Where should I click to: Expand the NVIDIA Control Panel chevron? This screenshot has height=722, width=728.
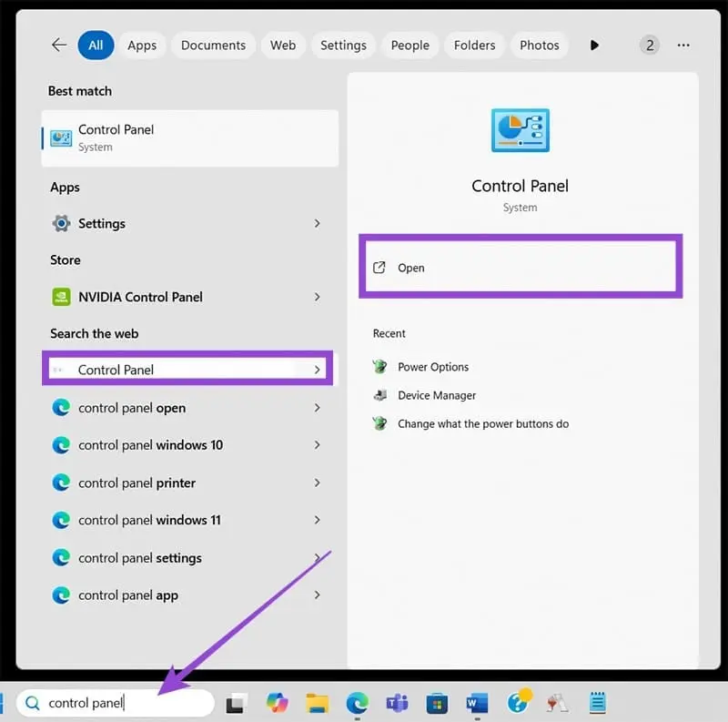317,297
